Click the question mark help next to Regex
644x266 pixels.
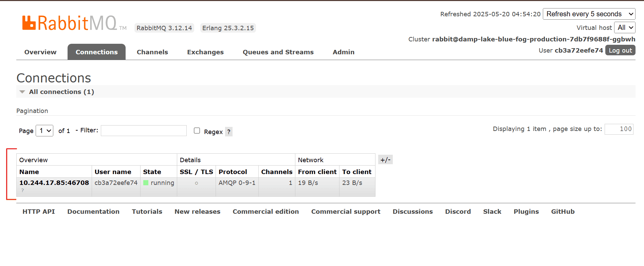coord(229,132)
